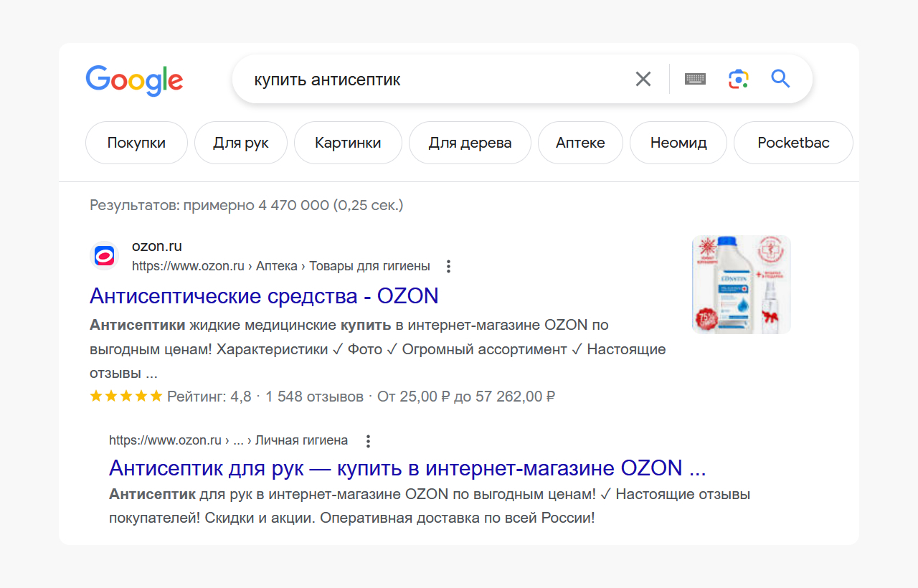Click the snippet Скидки и акции. Оперативная доставка
918x588 pixels.
(x=430, y=506)
